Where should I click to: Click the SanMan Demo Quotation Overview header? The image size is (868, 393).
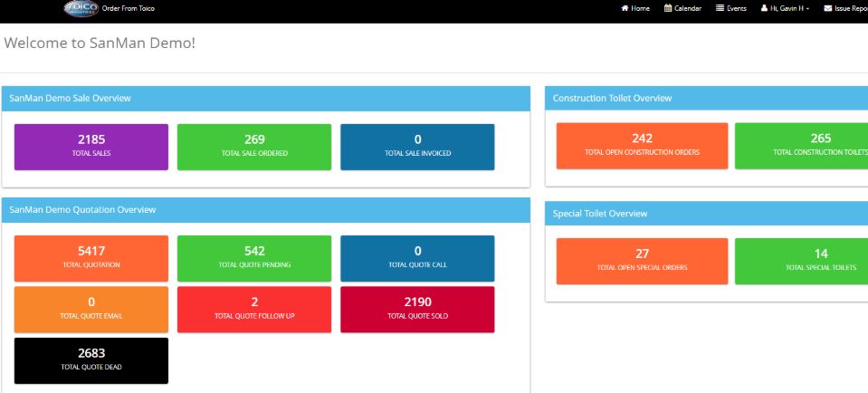(x=82, y=209)
